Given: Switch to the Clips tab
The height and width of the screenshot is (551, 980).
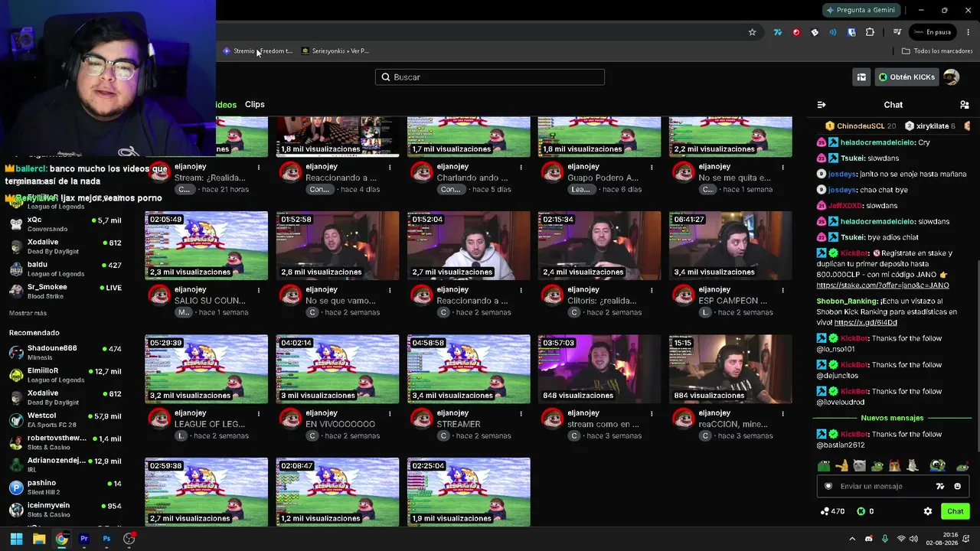Looking at the screenshot, I should tap(255, 105).
